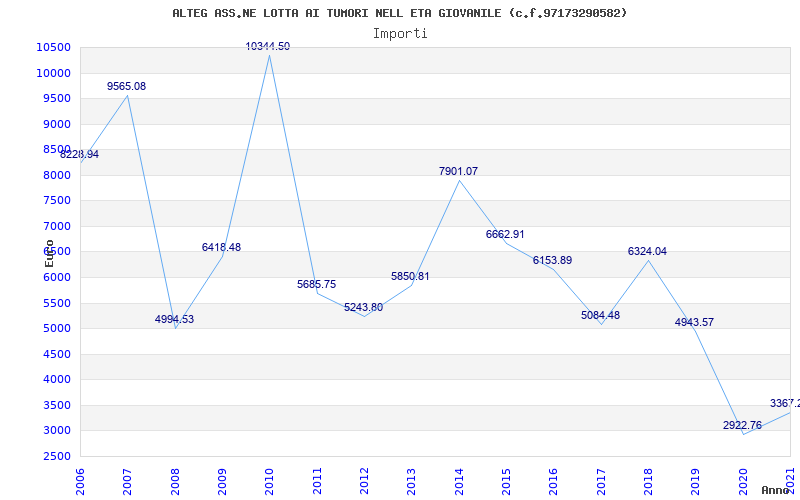This screenshot has width=800, height=500.
Task: Click the y-axis value 10500
Action: [x=53, y=47]
